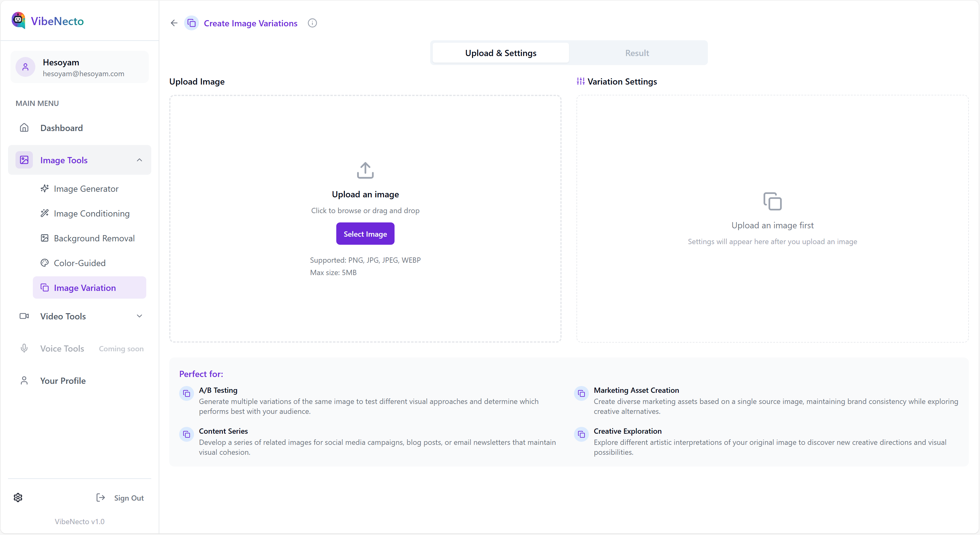Screen dimensions: 980x535
Task: Go to Background Removal
Action: (94, 238)
